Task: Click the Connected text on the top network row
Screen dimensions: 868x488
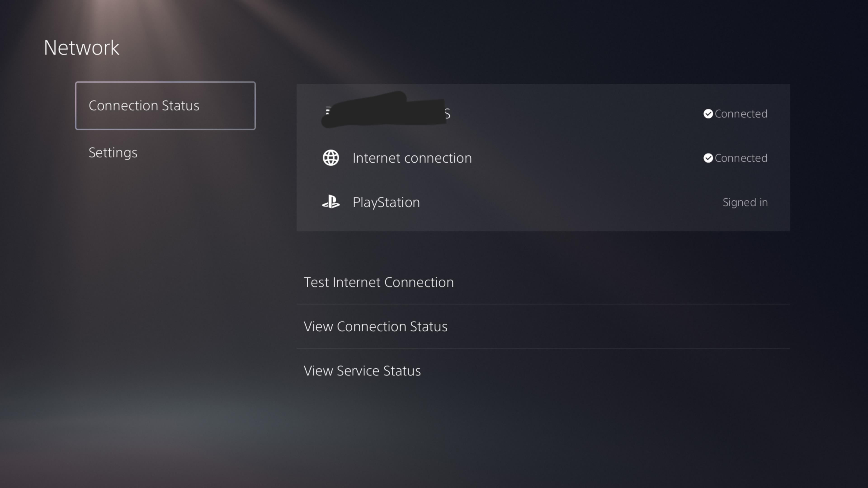Action: pyautogui.click(x=741, y=114)
